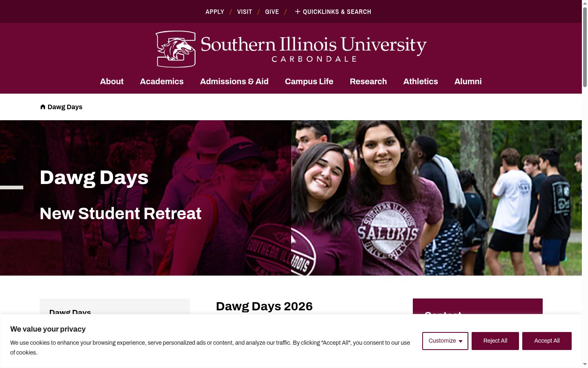The image size is (588, 368).
Task: Reject all cookies
Action: point(495,341)
